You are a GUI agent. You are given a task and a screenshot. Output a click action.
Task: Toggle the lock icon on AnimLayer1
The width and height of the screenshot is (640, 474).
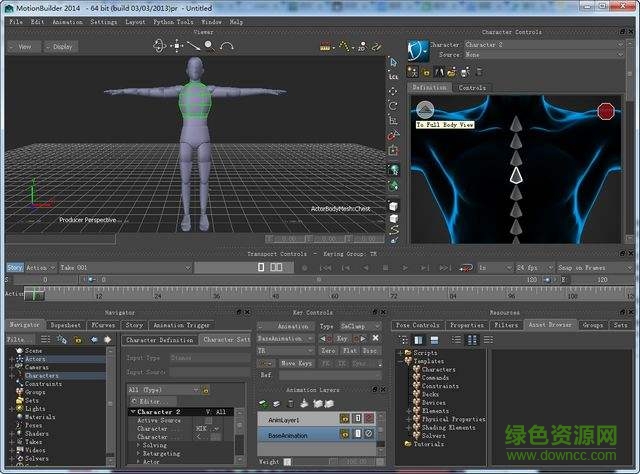[x=356, y=418]
